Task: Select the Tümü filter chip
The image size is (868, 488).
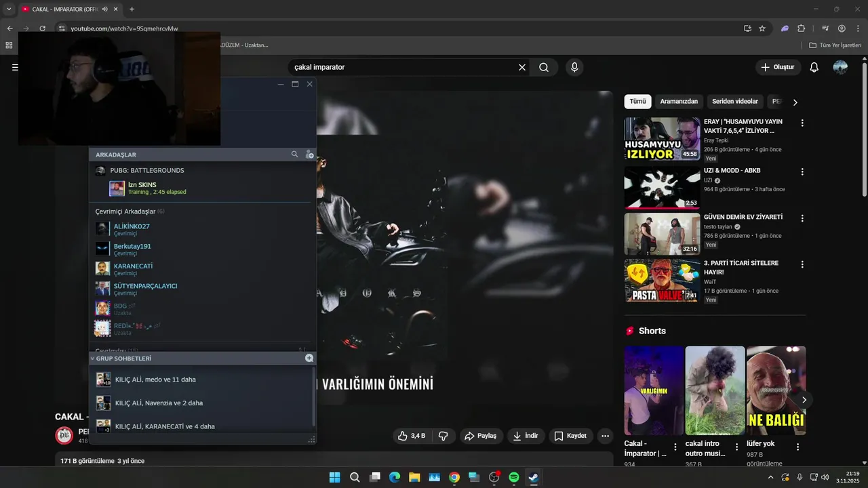Action: 637,102
